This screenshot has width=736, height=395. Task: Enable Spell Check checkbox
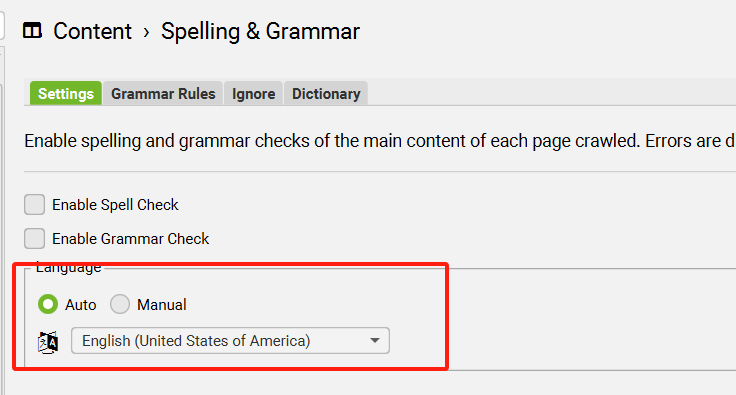coord(34,205)
